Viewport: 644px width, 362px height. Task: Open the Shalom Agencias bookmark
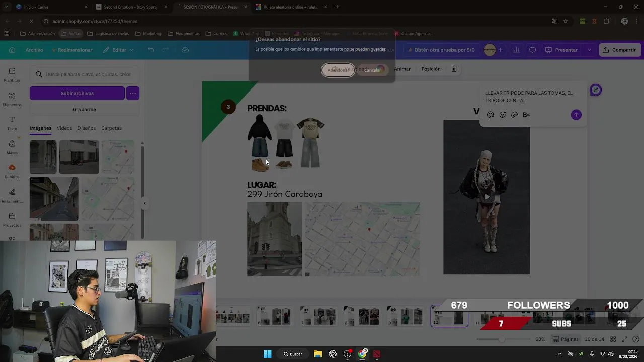pos(412,34)
